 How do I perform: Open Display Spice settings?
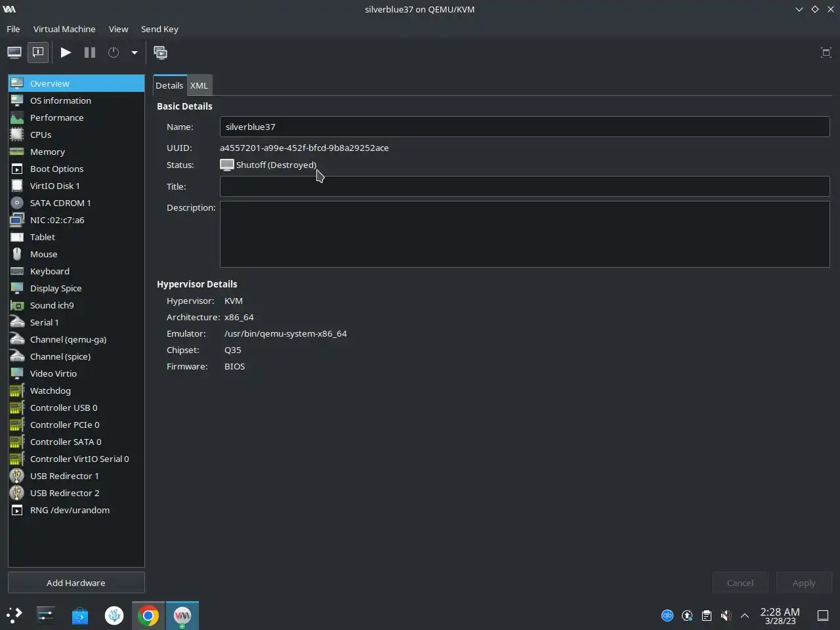point(76,288)
